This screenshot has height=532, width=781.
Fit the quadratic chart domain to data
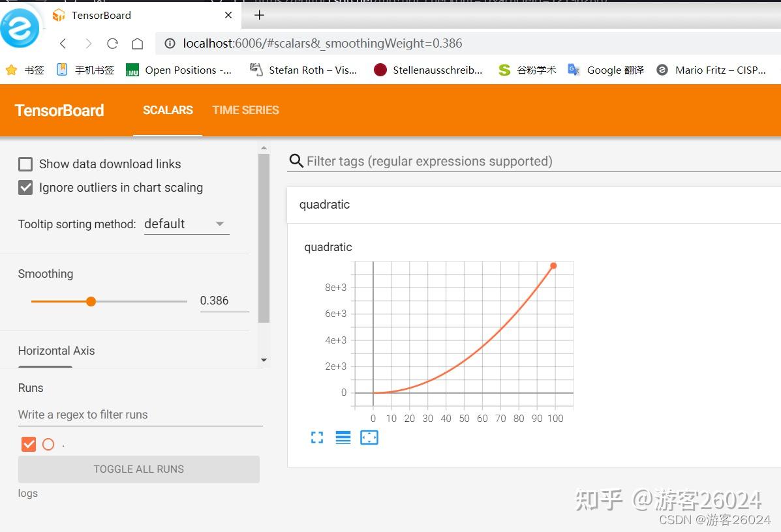coord(369,437)
